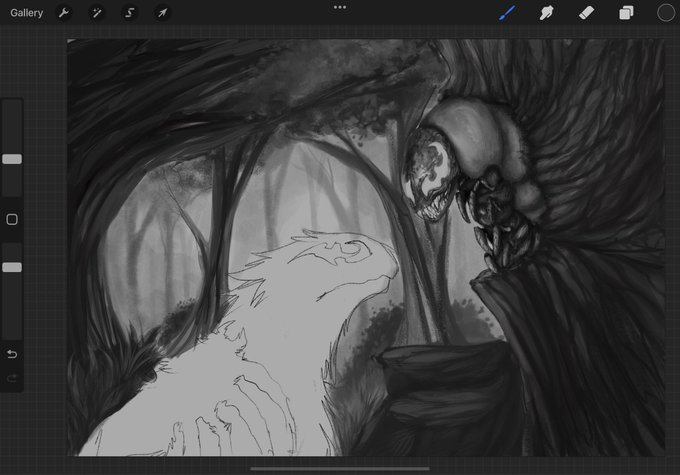Open the Gallery view
This screenshot has width=680, height=475.
[x=26, y=13]
